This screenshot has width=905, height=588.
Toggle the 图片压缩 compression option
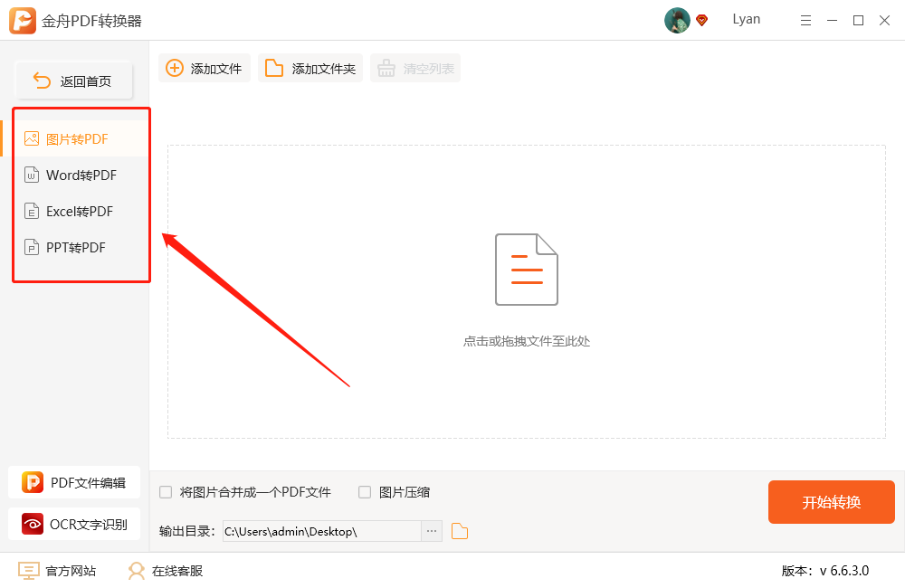tap(365, 491)
